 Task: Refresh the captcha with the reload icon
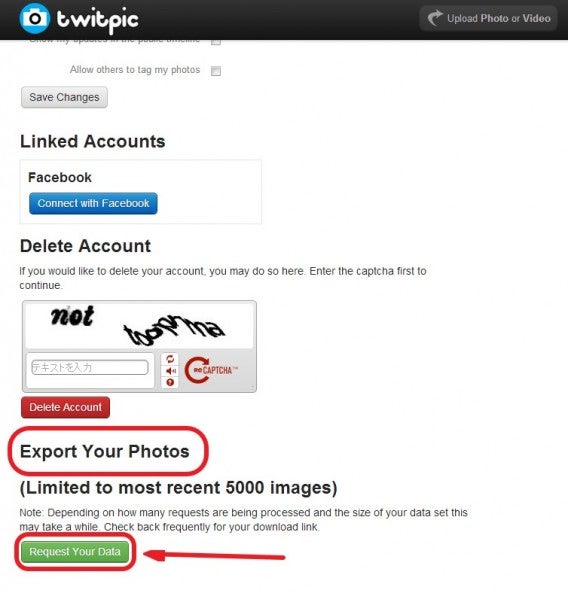point(170,359)
